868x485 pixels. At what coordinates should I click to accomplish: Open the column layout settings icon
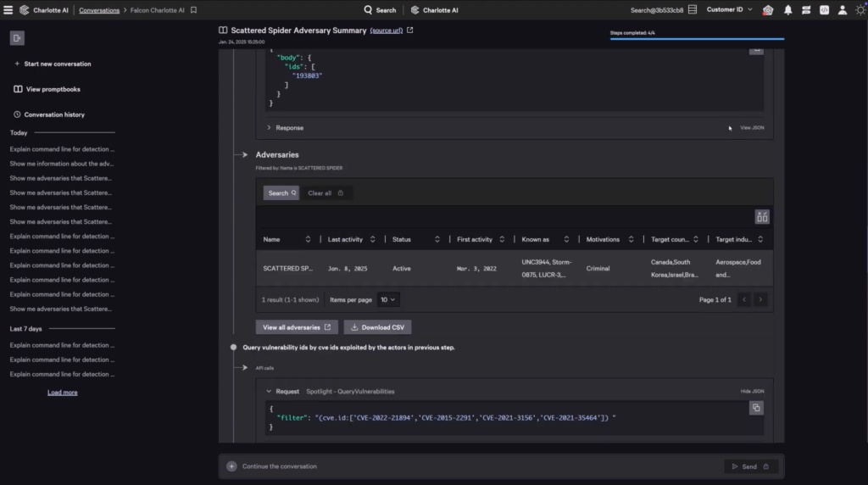(762, 217)
